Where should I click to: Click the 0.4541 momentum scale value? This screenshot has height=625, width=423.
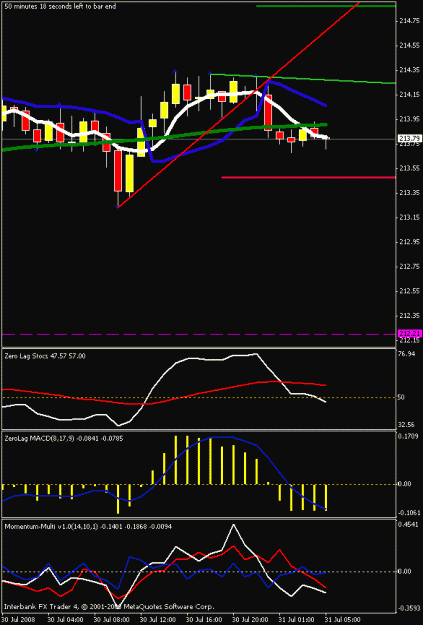point(408,524)
